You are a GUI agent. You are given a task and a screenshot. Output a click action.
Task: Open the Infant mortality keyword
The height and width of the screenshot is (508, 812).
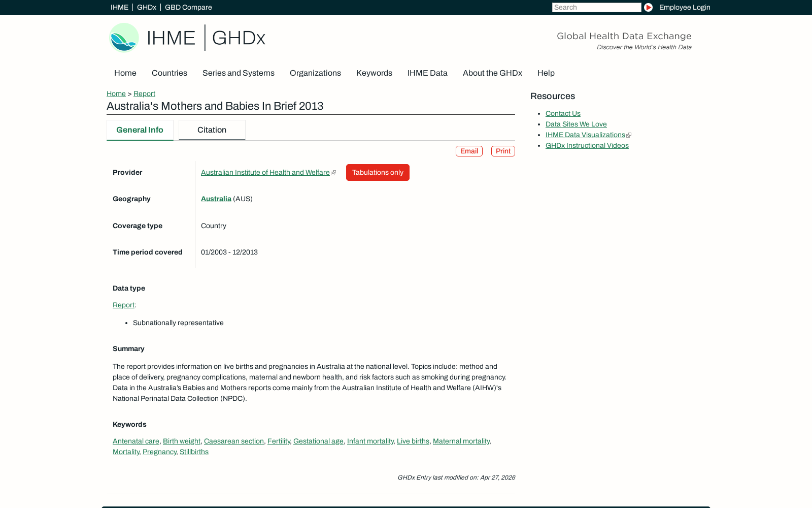coord(370,441)
